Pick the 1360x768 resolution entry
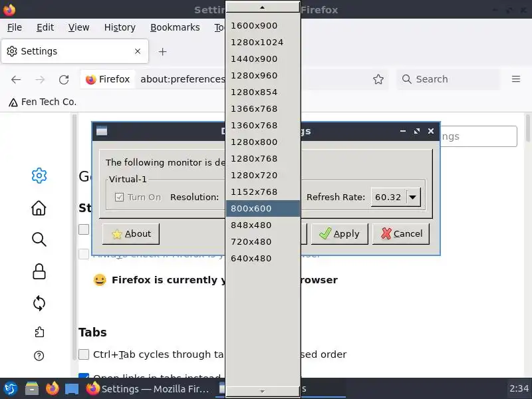Viewport: 532px width, 399px height. pyautogui.click(x=263, y=126)
